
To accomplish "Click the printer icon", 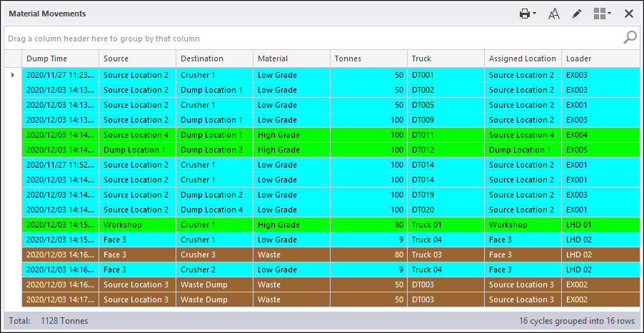I will [525, 14].
